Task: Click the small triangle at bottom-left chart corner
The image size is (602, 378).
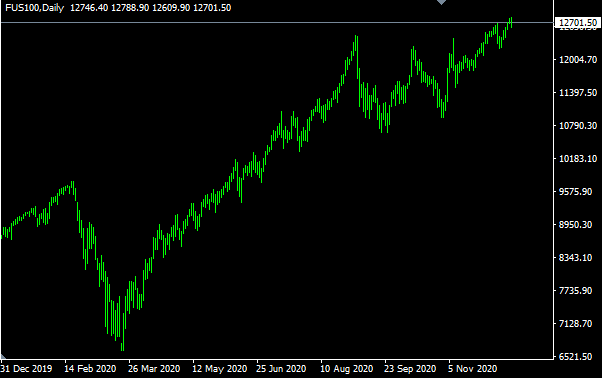Action: tap(3, 357)
